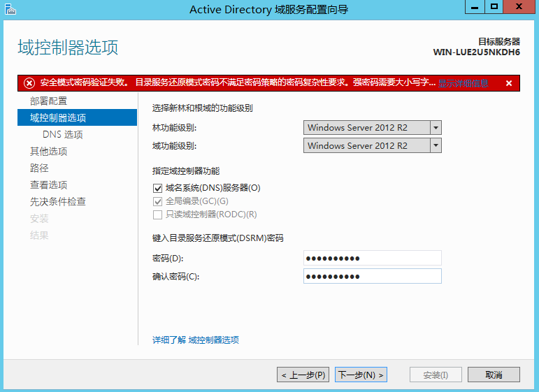The image size is (539, 392).
Task: Click the 键入目录服务还原模式(DSRM)密码 label
Action: click(218, 238)
